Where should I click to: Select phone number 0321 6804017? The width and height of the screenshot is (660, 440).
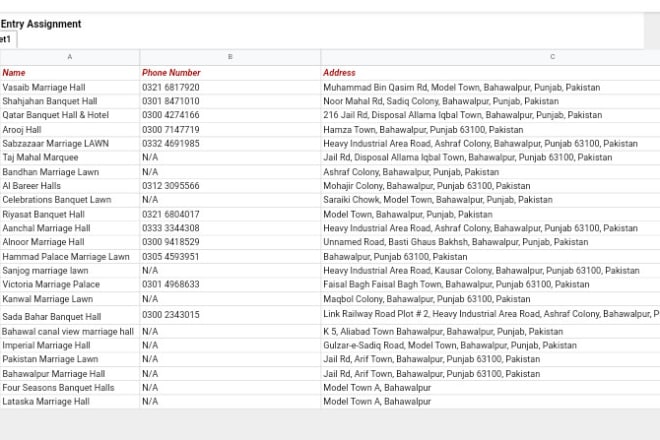click(230, 214)
